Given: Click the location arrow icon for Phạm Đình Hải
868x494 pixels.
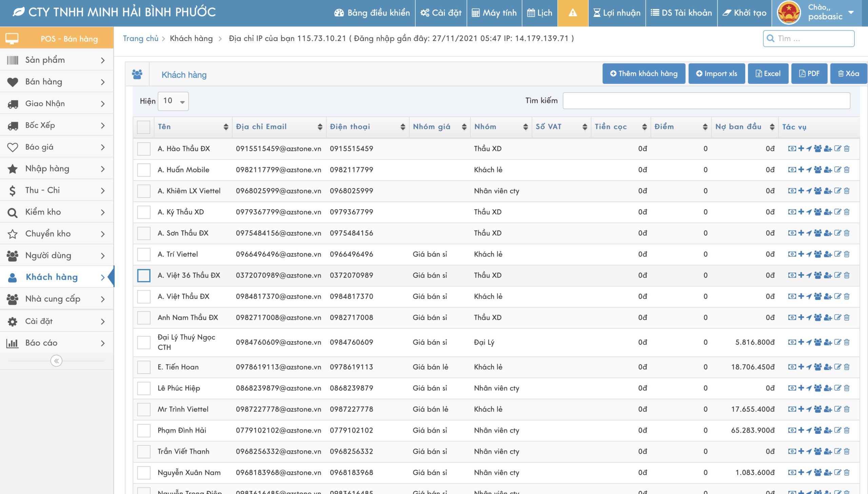Looking at the screenshot, I should 809,430.
